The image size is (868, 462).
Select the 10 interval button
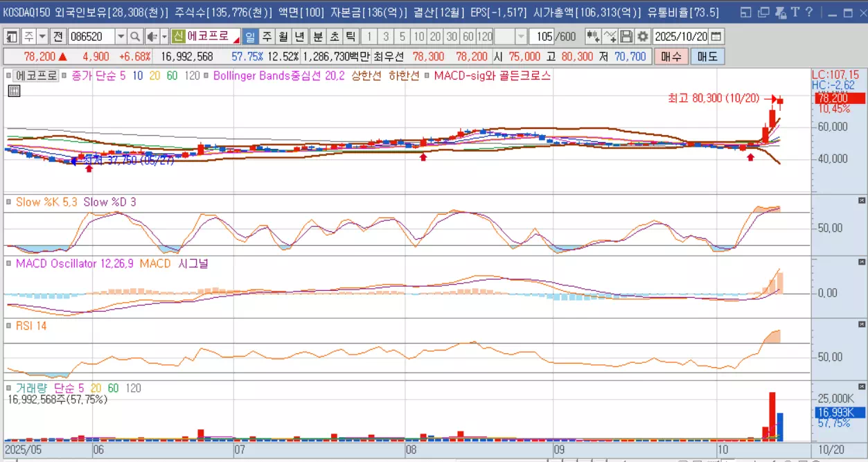(418, 37)
